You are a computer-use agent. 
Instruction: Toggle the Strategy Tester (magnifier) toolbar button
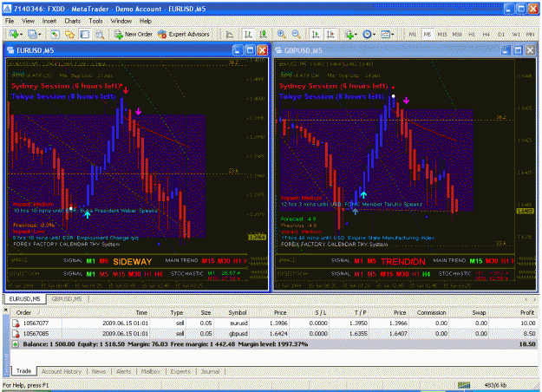100,34
